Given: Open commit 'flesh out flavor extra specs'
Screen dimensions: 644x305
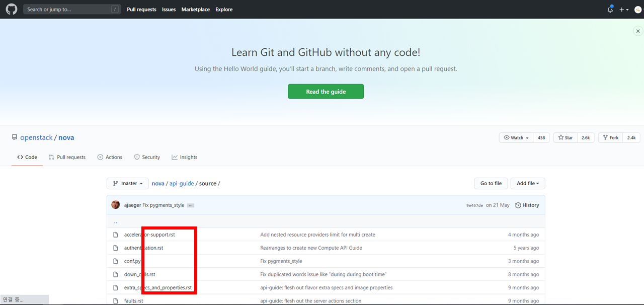Looking at the screenshot, I should coord(326,288).
